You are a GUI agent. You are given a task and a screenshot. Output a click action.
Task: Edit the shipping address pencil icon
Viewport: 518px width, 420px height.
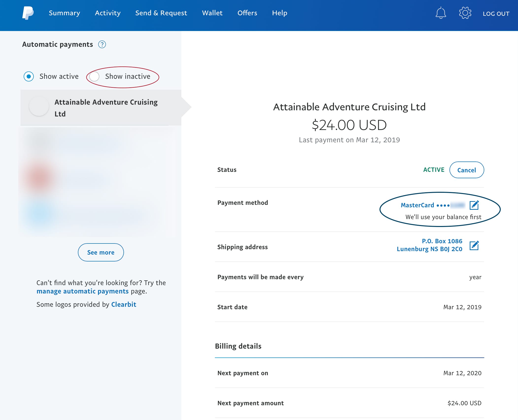[474, 245]
